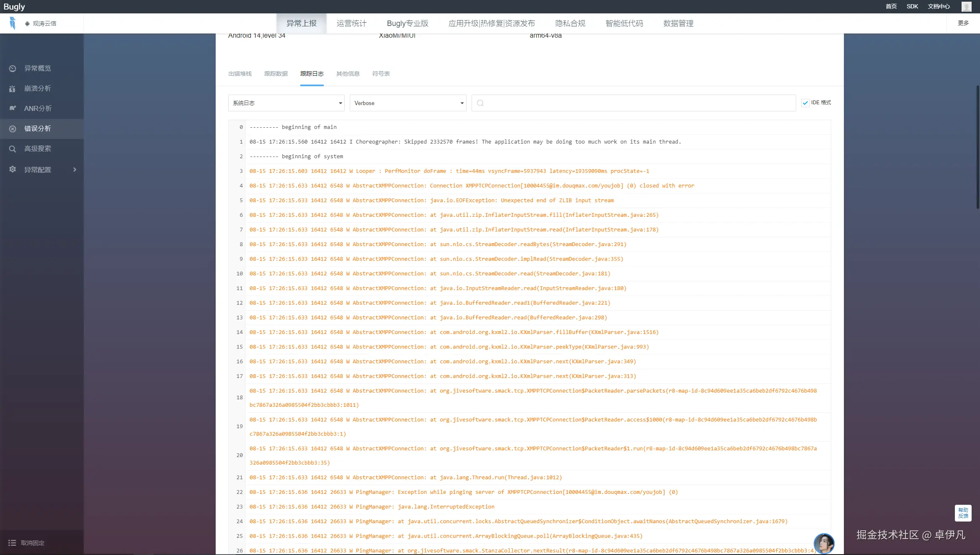Click the Android icon next to 观涛云信
This screenshot has width=980, height=555.
(27, 23)
